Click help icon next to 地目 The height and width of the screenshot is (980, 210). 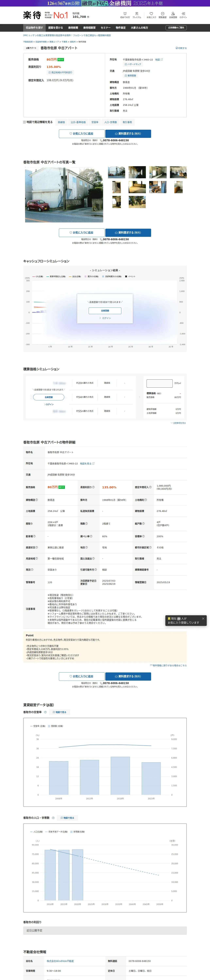(x=87, y=547)
